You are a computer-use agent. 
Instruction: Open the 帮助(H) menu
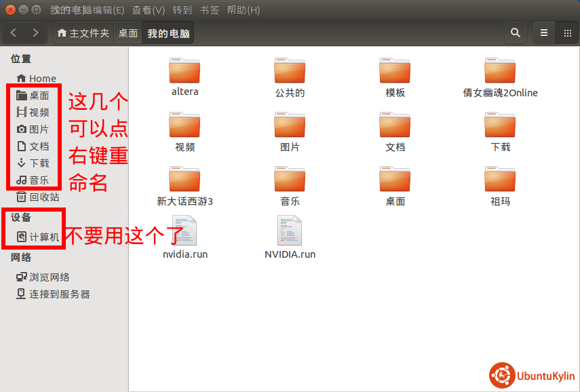coord(243,10)
